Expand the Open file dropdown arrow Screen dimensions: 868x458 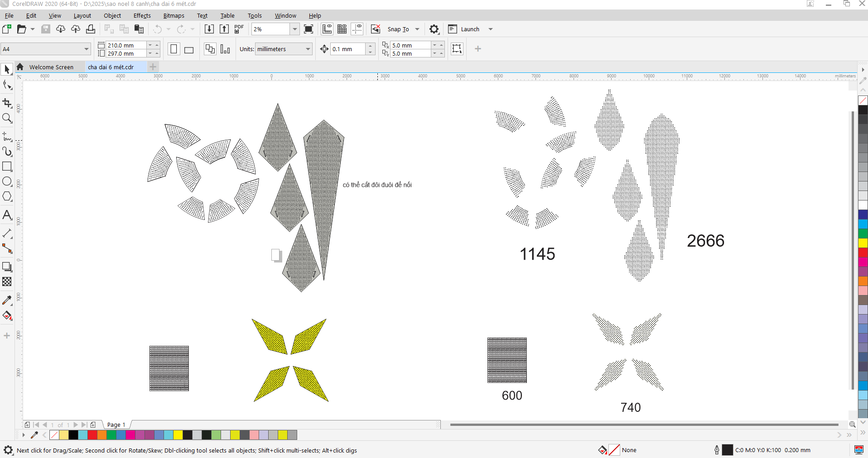33,29
